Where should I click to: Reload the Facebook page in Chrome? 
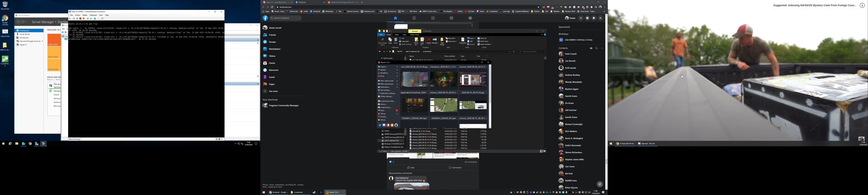click(x=272, y=7)
